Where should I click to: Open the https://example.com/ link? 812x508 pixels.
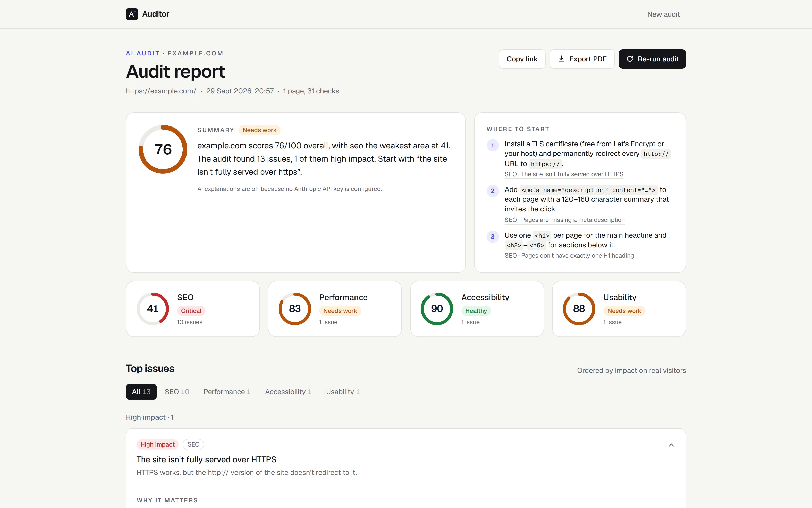coord(161,91)
